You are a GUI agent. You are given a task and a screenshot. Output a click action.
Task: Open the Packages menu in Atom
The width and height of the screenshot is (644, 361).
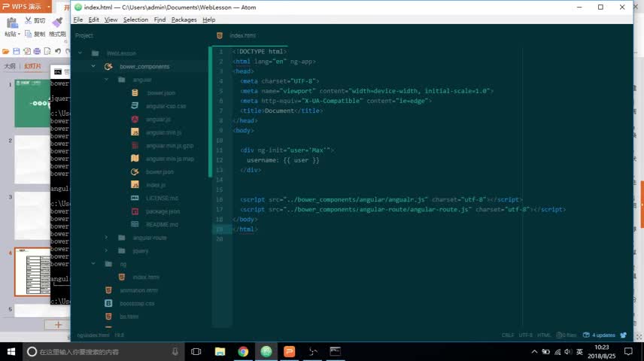pos(184,20)
